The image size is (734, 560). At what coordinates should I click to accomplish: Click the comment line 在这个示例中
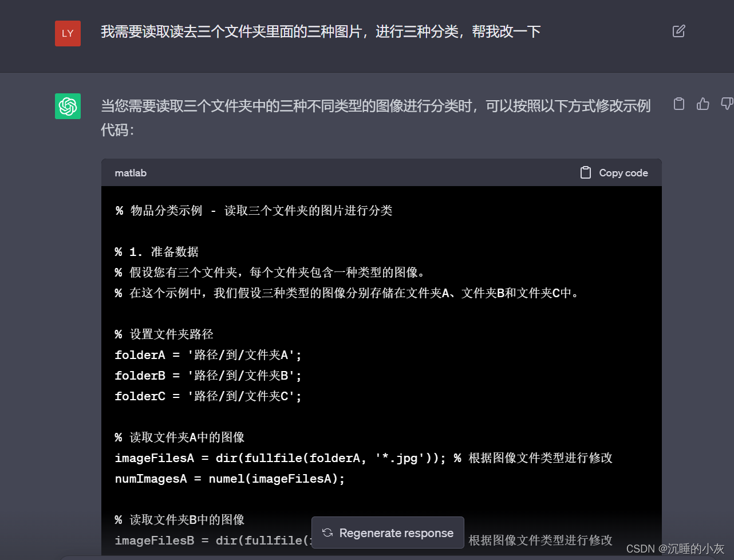click(x=347, y=293)
